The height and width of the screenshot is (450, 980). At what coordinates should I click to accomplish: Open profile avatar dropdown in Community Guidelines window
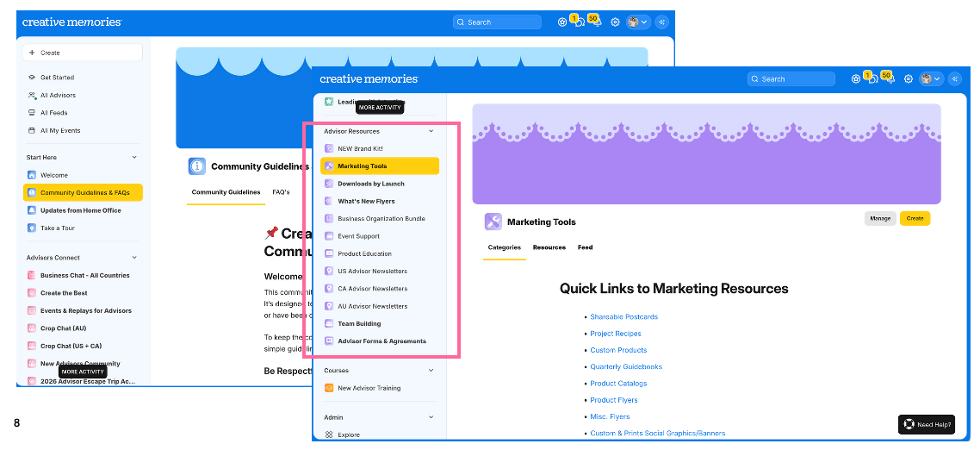tap(638, 22)
